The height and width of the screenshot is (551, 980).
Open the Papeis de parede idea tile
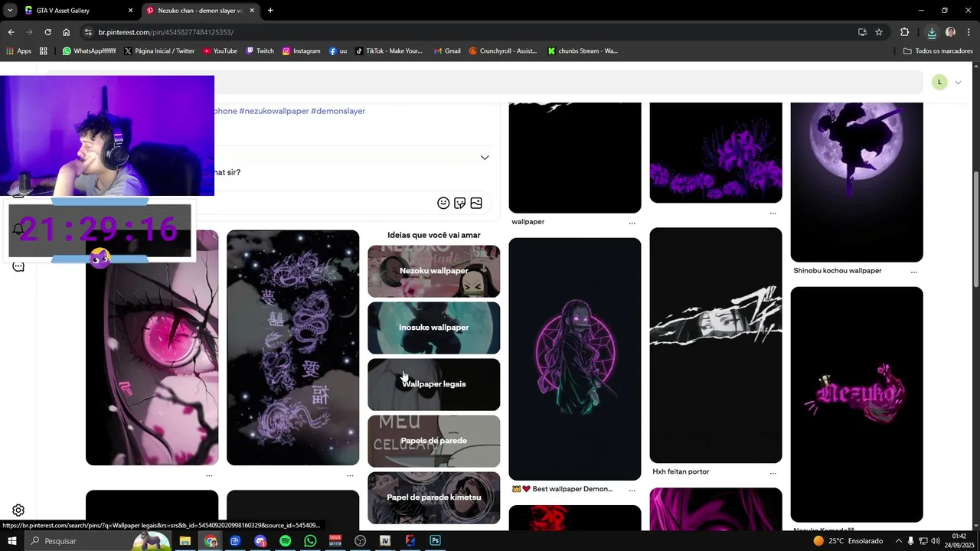point(433,441)
